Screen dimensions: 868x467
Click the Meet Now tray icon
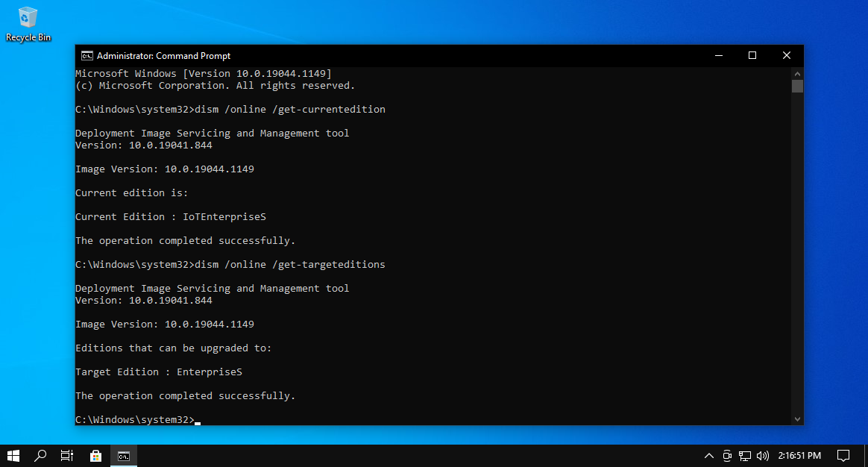tap(727, 456)
